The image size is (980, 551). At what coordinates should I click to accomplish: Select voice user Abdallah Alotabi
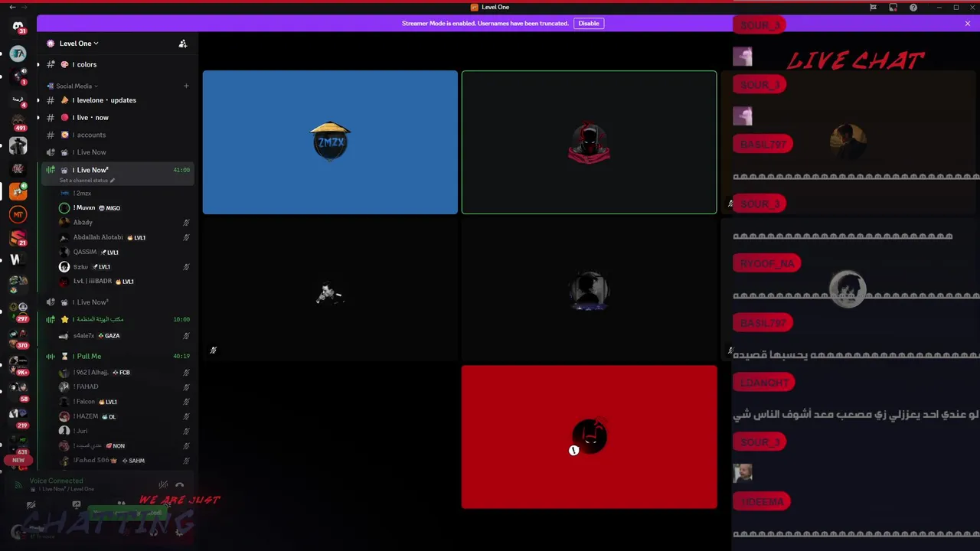click(x=125, y=237)
